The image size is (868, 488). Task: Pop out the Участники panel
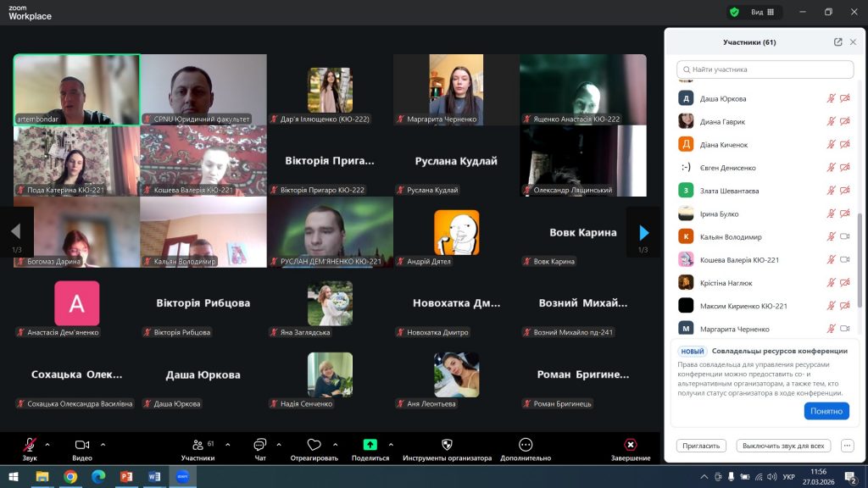pos(837,42)
